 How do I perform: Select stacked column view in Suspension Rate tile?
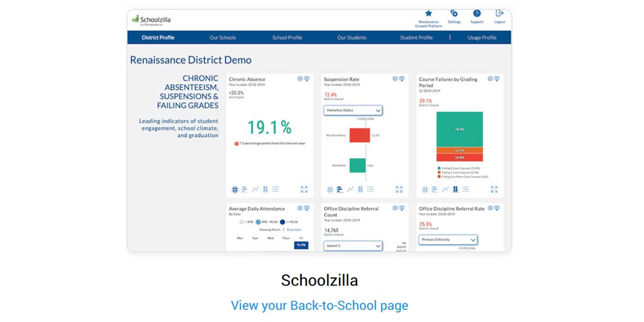coord(360,189)
